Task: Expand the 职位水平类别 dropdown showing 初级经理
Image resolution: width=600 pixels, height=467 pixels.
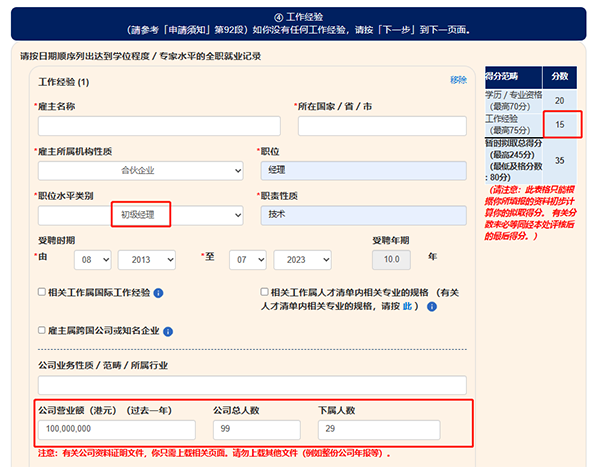Action: pyautogui.click(x=141, y=215)
